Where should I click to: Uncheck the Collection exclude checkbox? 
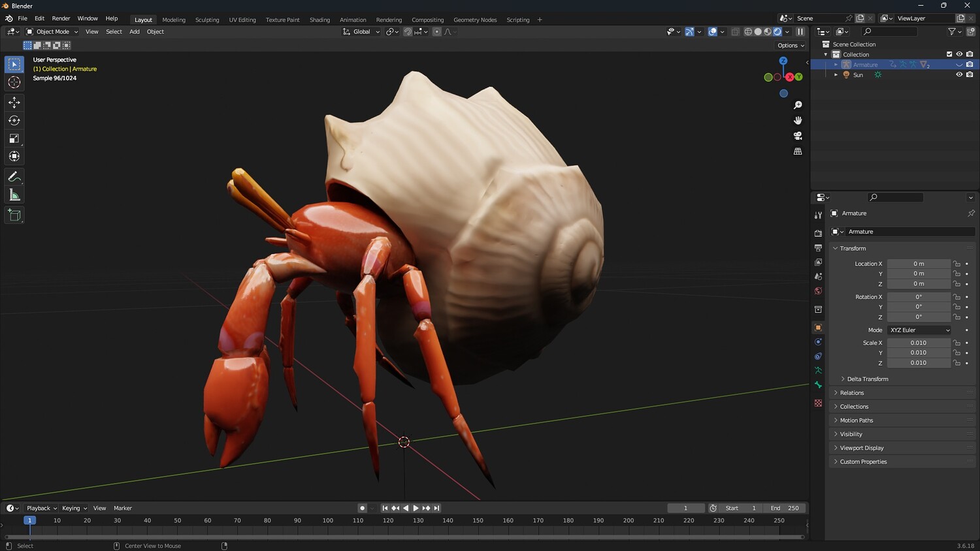tap(949, 54)
